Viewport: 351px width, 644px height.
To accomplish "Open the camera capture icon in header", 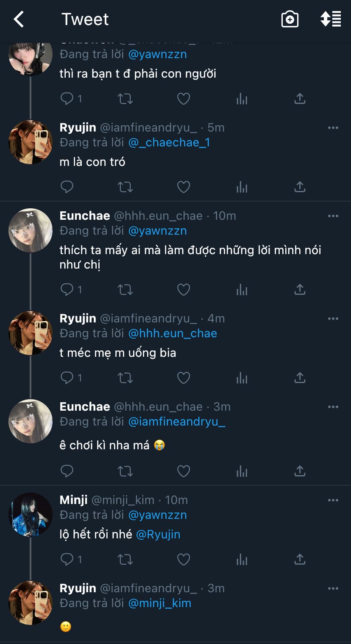I will point(290,20).
